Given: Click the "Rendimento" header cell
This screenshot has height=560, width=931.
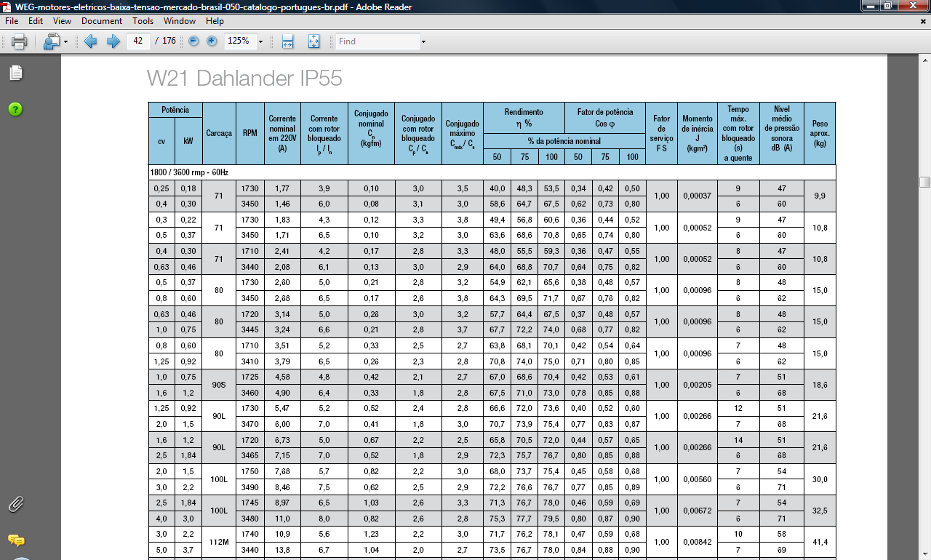Looking at the screenshot, I should pyautogui.click(x=524, y=118).
